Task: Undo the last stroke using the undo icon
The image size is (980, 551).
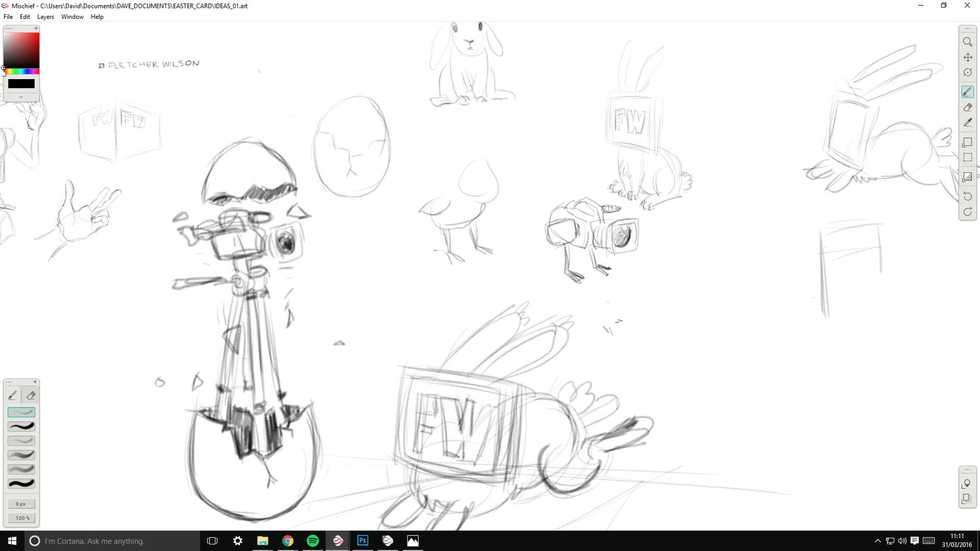Action: 968,196
